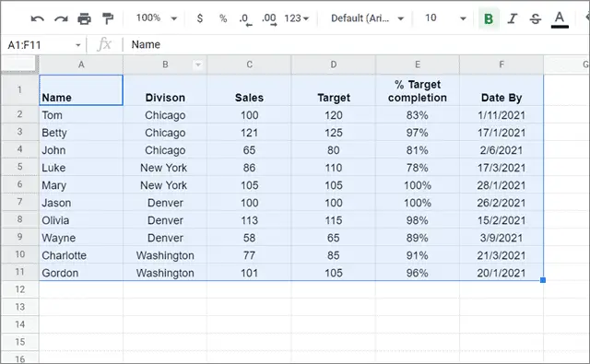This screenshot has height=364, width=590.
Task: Select the cell containing Charlotte
Action: pyautogui.click(x=81, y=255)
